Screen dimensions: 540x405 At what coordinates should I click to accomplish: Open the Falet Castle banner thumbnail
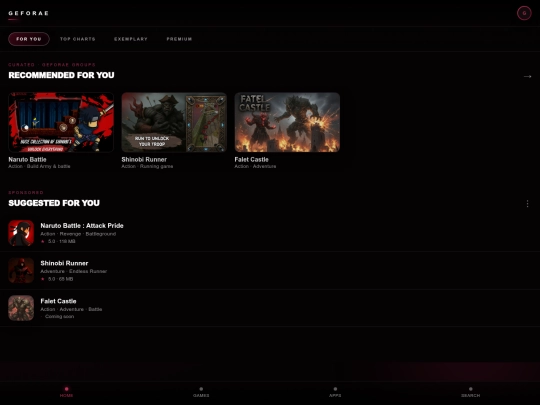click(x=287, y=122)
